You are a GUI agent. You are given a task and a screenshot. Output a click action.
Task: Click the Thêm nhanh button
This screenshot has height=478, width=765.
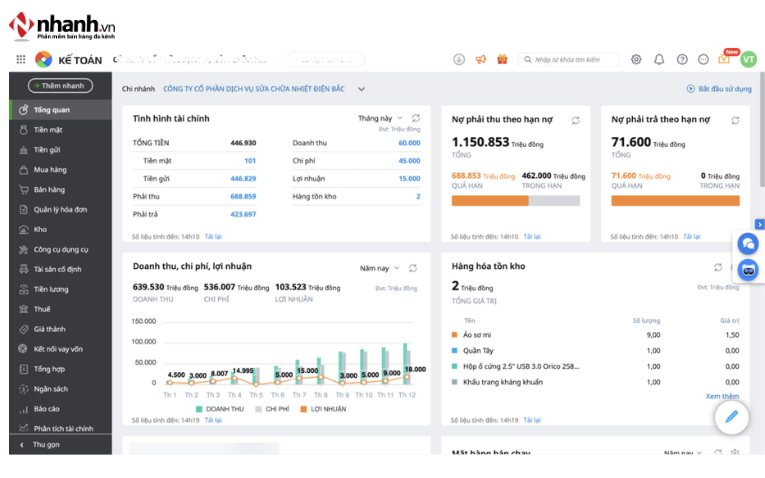point(61,86)
